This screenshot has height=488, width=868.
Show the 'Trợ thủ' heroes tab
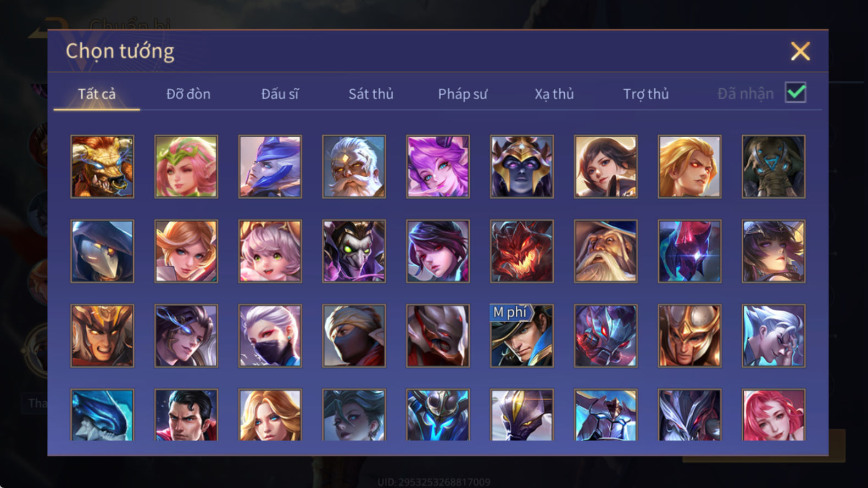pyautogui.click(x=646, y=94)
